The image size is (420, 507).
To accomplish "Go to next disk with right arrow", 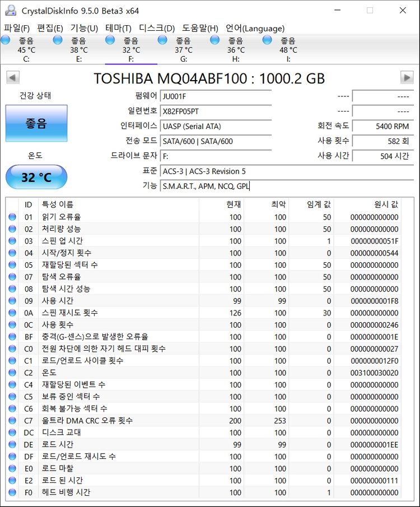I will click(407, 78).
